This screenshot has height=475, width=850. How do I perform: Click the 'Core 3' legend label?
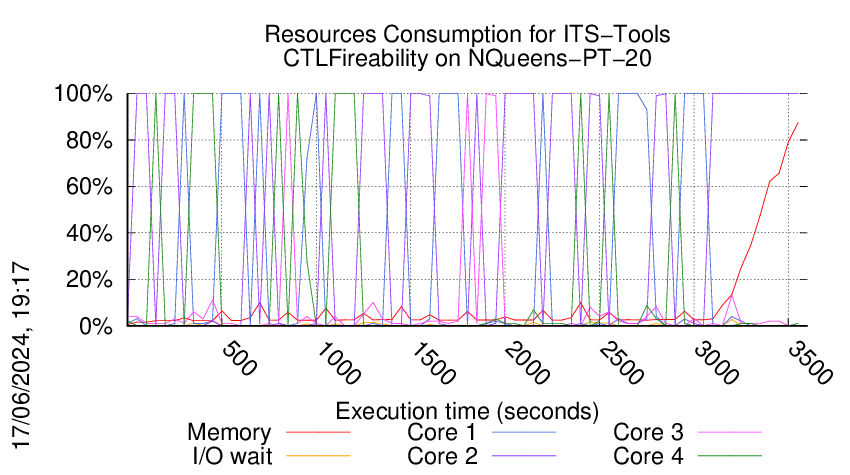click(648, 433)
